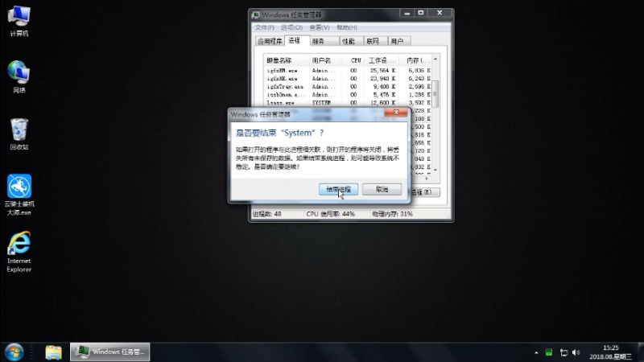Click the 物理内存: 31% status entry
Image resolution: width=644 pixels, height=362 pixels.
tap(392, 214)
